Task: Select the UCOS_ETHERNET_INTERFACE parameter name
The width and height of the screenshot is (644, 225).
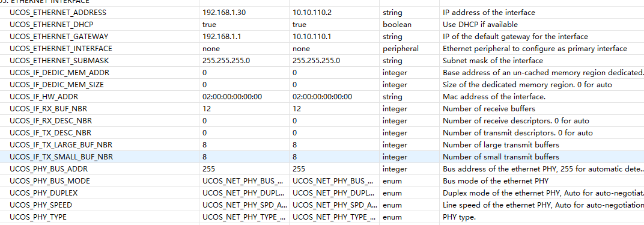Action: [x=61, y=49]
